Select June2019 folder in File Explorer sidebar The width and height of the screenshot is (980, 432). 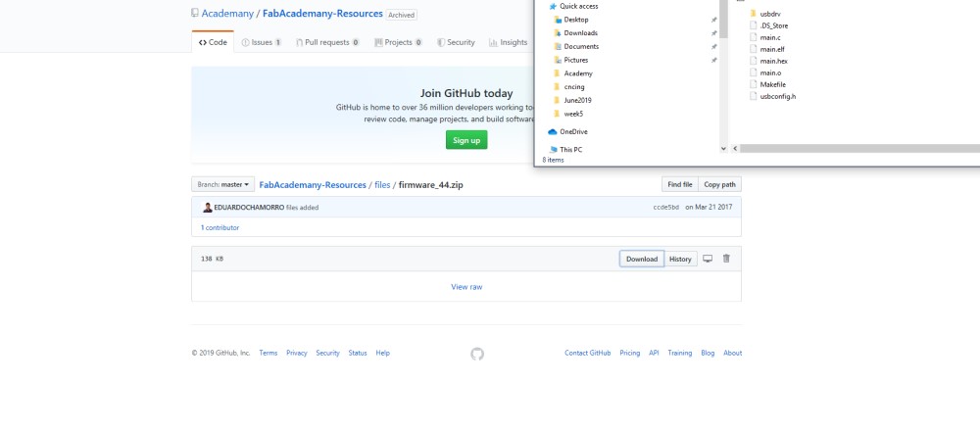pos(572,101)
